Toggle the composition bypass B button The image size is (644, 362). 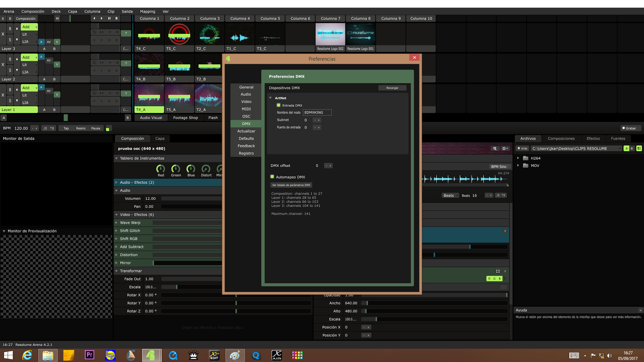tap(10, 19)
